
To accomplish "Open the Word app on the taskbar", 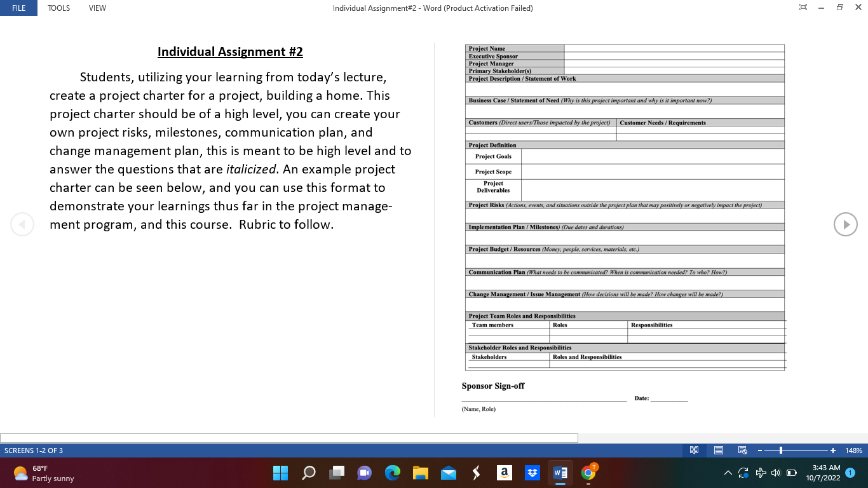I will tap(560, 473).
